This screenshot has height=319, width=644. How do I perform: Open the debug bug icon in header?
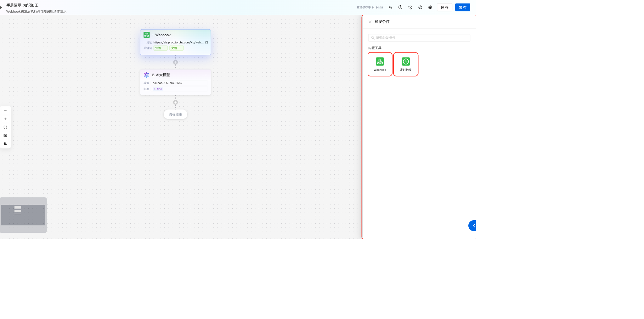click(x=430, y=7)
